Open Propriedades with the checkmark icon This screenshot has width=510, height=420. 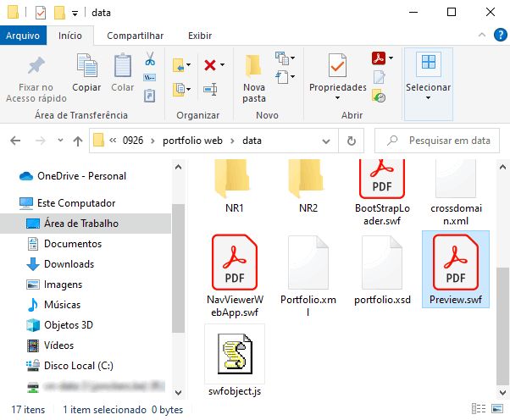337,65
